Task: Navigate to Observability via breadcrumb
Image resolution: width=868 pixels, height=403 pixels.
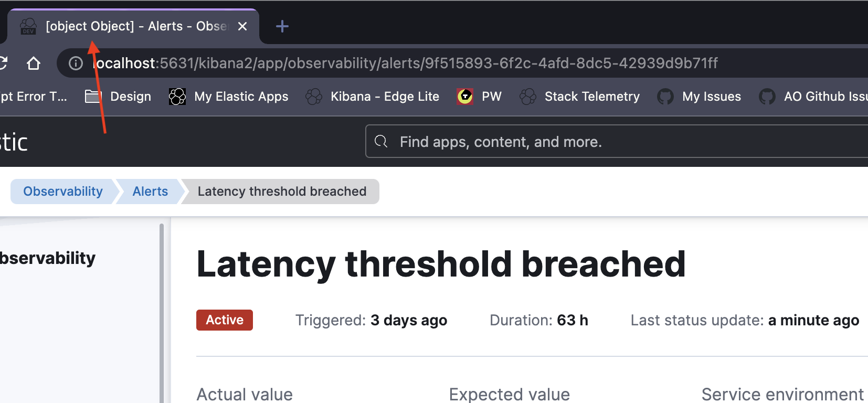Action: pos(62,191)
